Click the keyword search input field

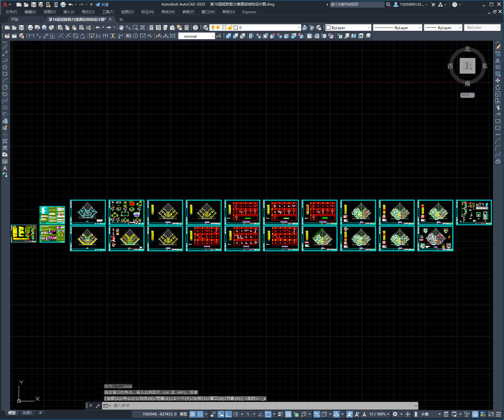click(x=357, y=5)
